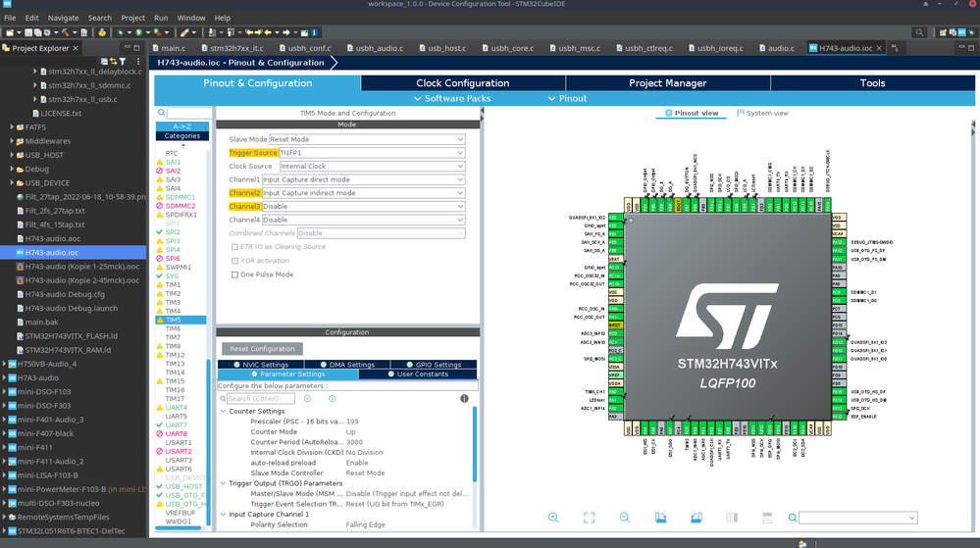The image size is (980, 548).
Task: Click the pencil highlighter toolbar icon
Action: 184,32
